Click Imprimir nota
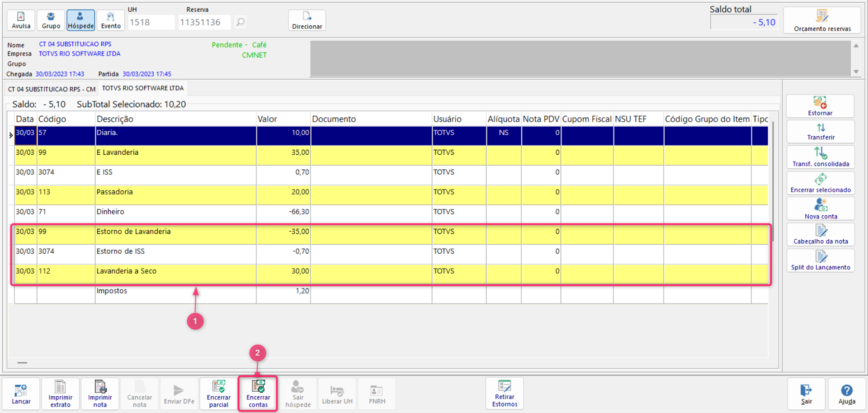This screenshot has height=413, width=868. coord(100,394)
